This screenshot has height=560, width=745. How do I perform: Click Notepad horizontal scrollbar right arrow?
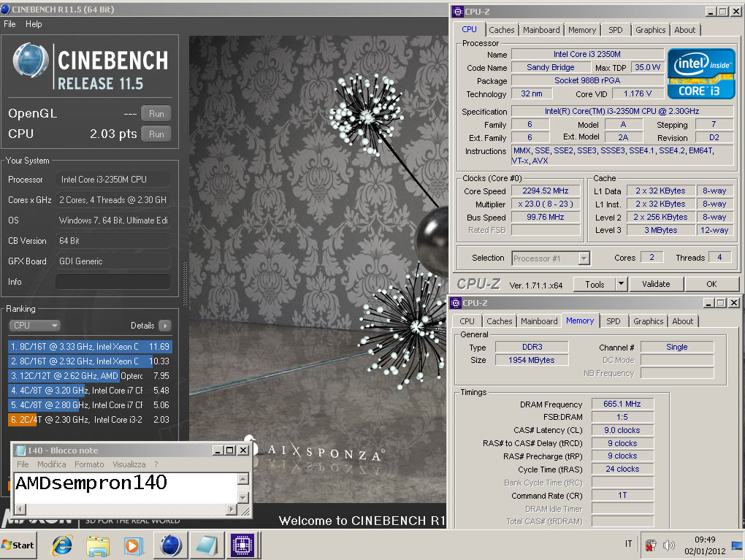[x=231, y=510]
